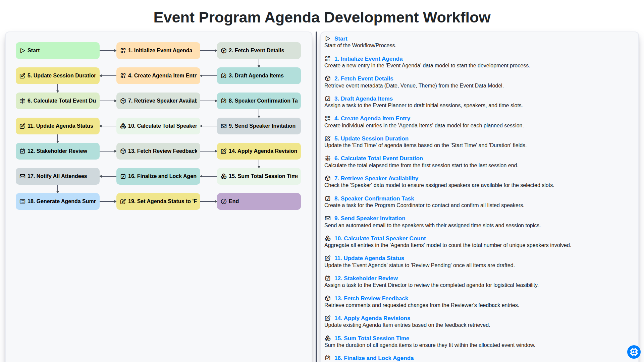
Task: Click the edit icon in Update Agenda Status node
Action: click(x=22, y=126)
